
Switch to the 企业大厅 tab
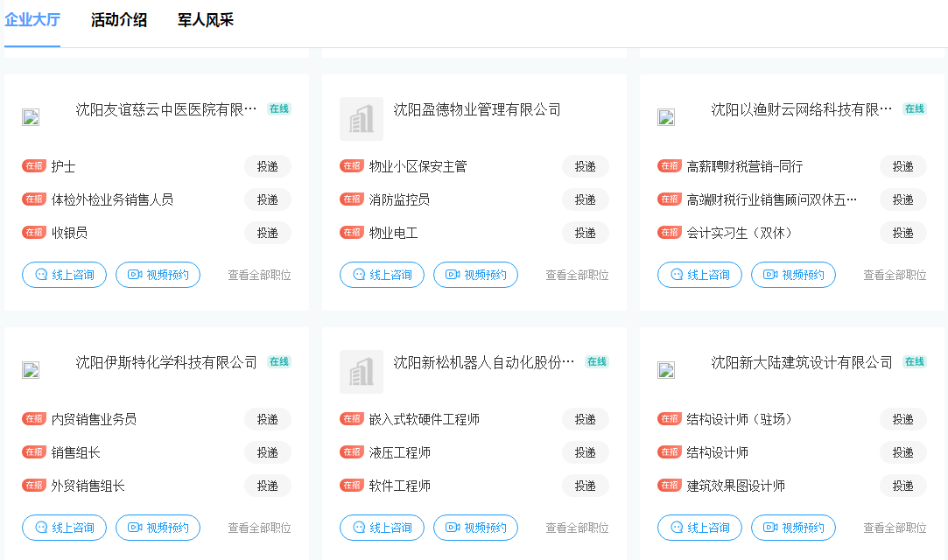[32, 20]
